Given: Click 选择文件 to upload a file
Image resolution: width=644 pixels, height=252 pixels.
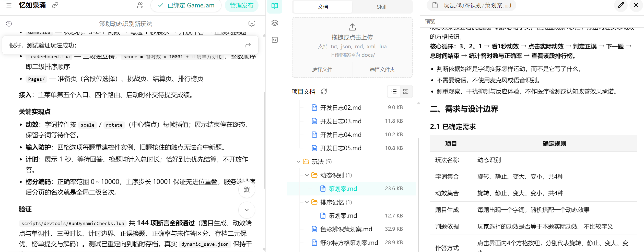Looking at the screenshot, I should click(x=322, y=70).
